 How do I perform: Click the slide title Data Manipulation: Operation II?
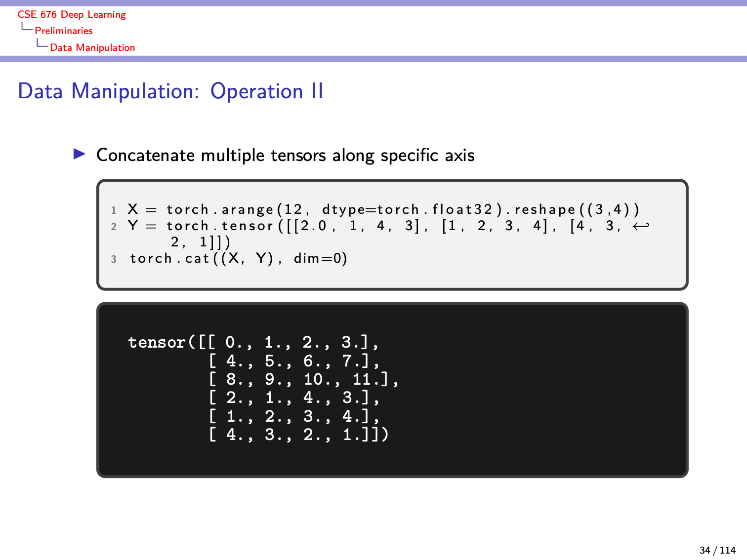pos(170,91)
